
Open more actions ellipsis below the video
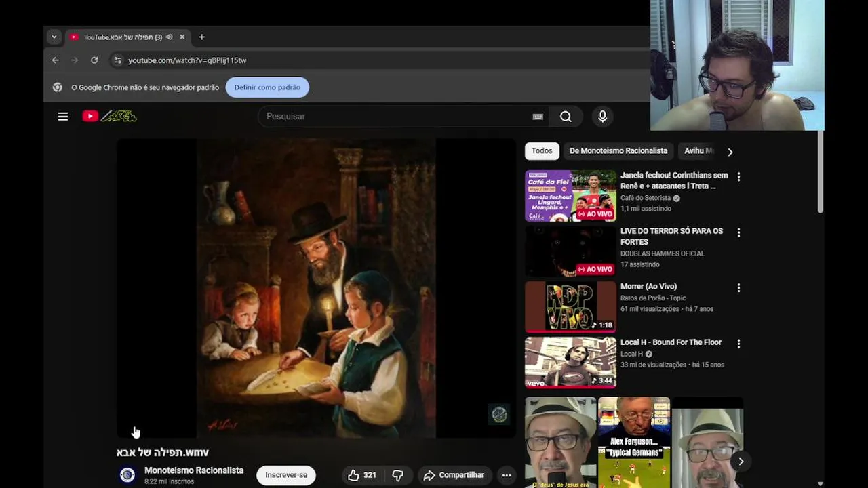tap(507, 475)
